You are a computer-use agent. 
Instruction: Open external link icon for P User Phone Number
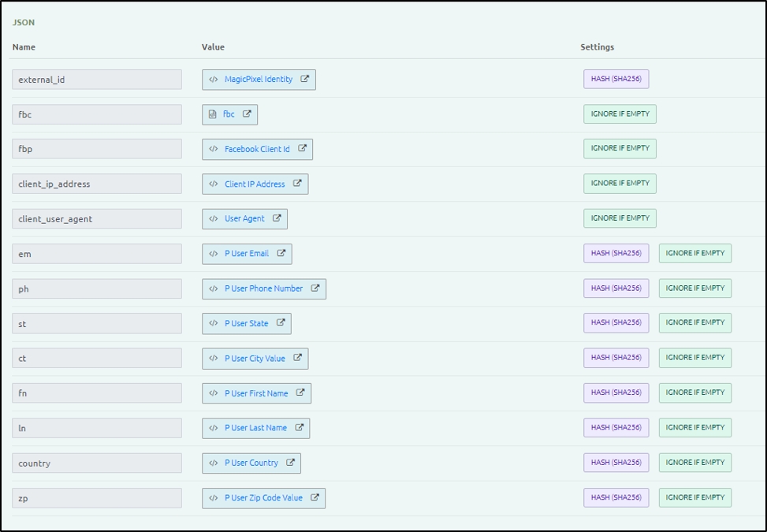(315, 288)
